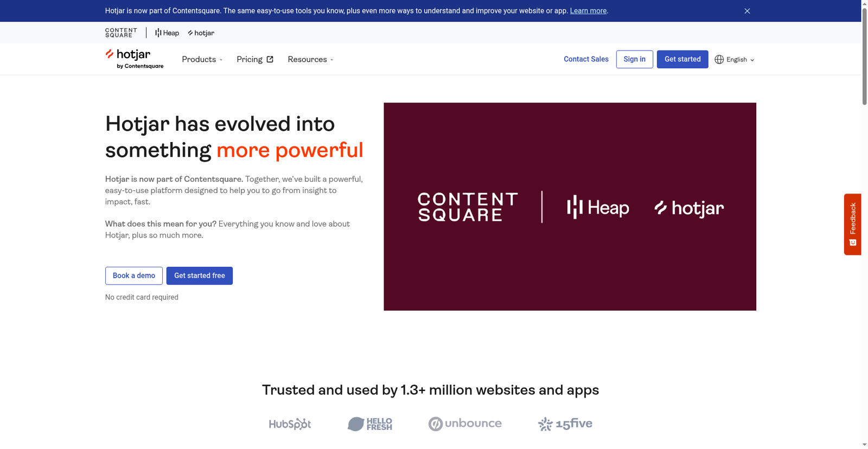
Task: Expand the Resources dropdown menu
Action: coord(310,60)
